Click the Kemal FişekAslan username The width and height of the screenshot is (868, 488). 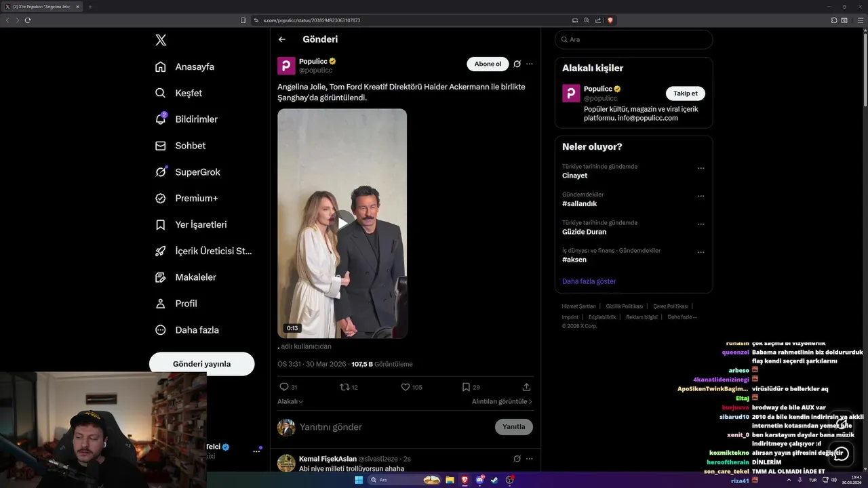(328, 459)
